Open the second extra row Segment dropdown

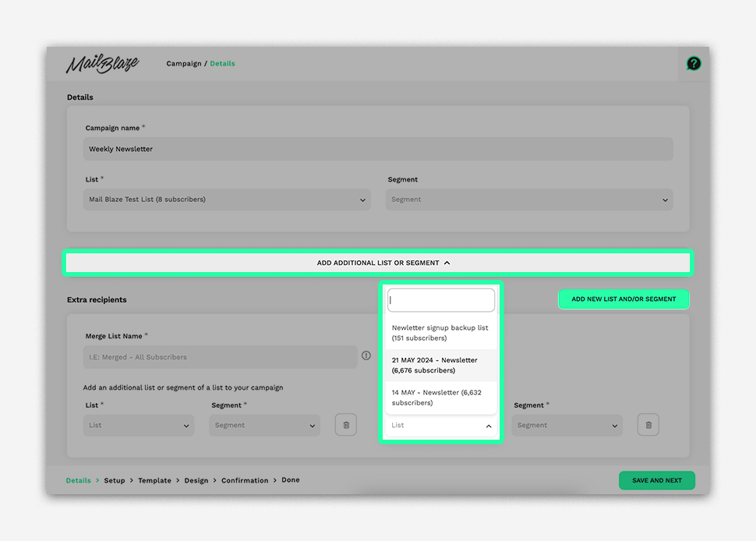[x=567, y=426]
